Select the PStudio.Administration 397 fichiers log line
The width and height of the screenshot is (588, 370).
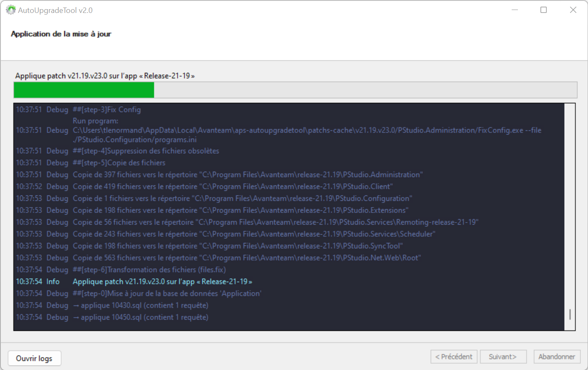tap(248, 175)
